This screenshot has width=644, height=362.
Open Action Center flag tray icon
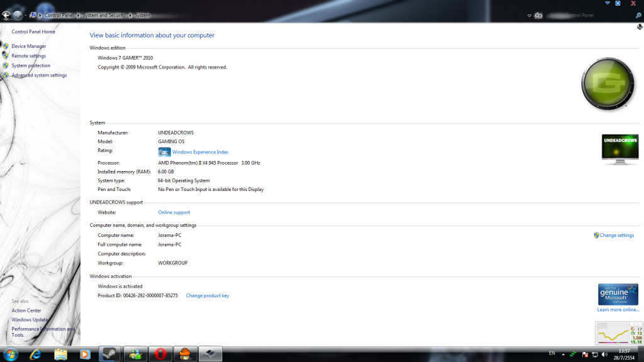586,354
